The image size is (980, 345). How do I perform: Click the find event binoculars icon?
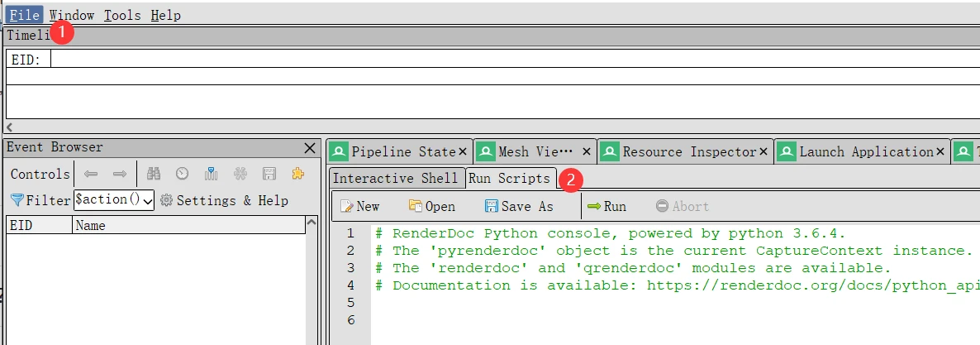point(154,174)
